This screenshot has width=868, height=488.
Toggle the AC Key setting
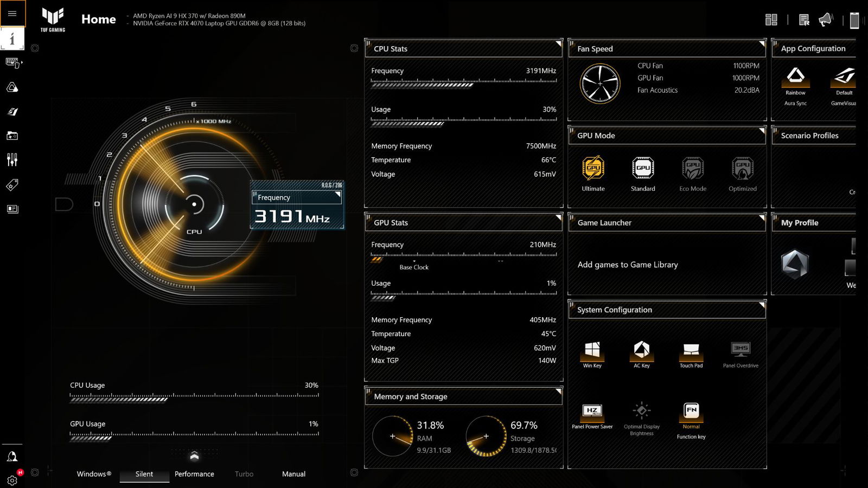[642, 354]
